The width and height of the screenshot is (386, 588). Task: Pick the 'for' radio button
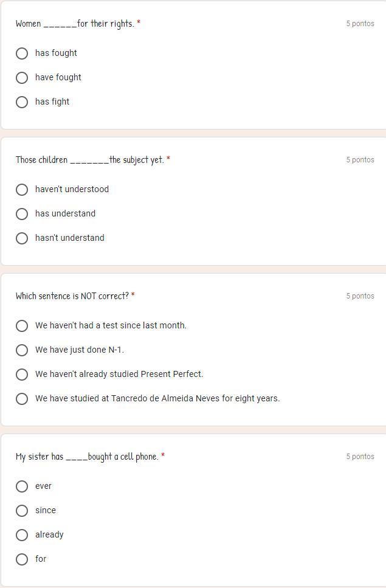(22, 559)
